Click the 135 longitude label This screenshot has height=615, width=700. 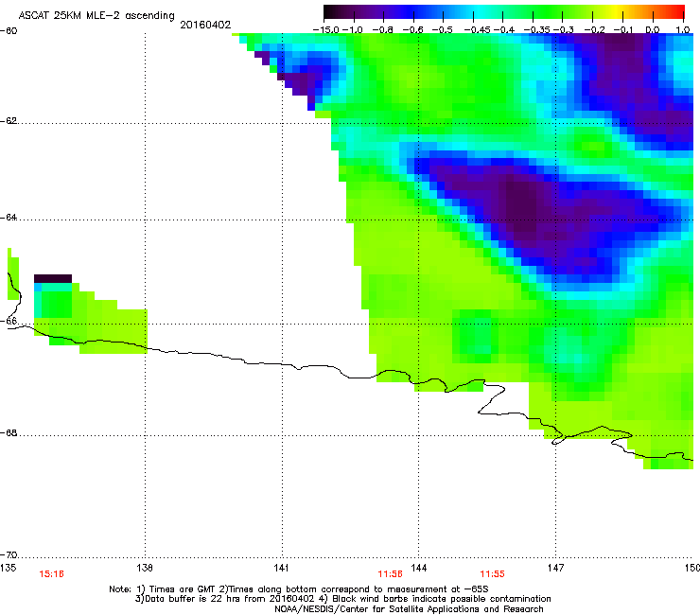[8, 568]
